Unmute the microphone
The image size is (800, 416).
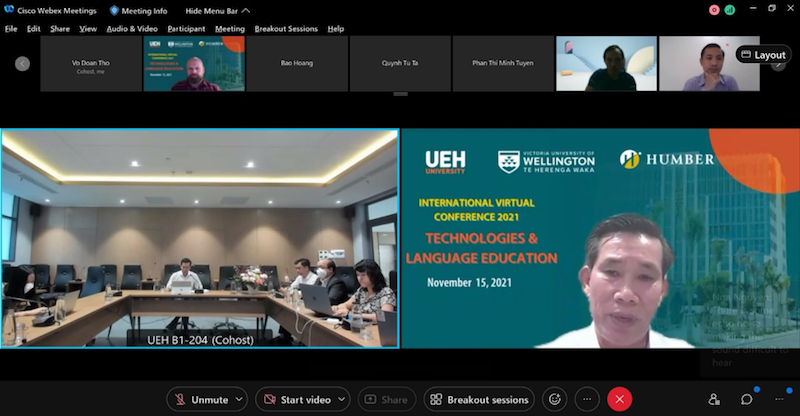click(201, 400)
